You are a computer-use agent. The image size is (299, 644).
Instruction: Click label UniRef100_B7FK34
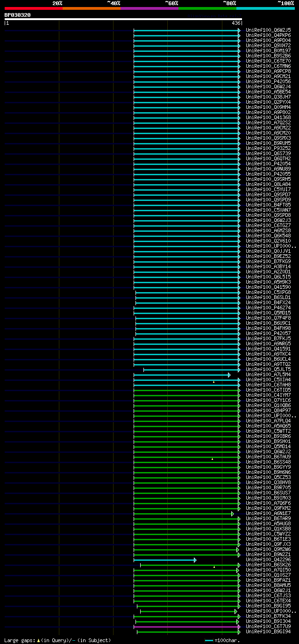point(268,616)
